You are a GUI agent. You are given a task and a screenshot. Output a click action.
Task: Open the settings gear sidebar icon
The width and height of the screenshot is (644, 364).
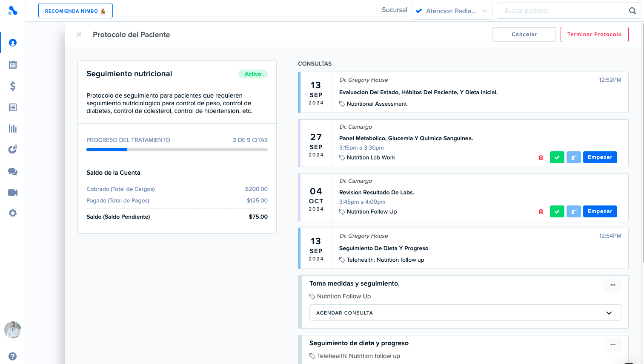coord(13,213)
